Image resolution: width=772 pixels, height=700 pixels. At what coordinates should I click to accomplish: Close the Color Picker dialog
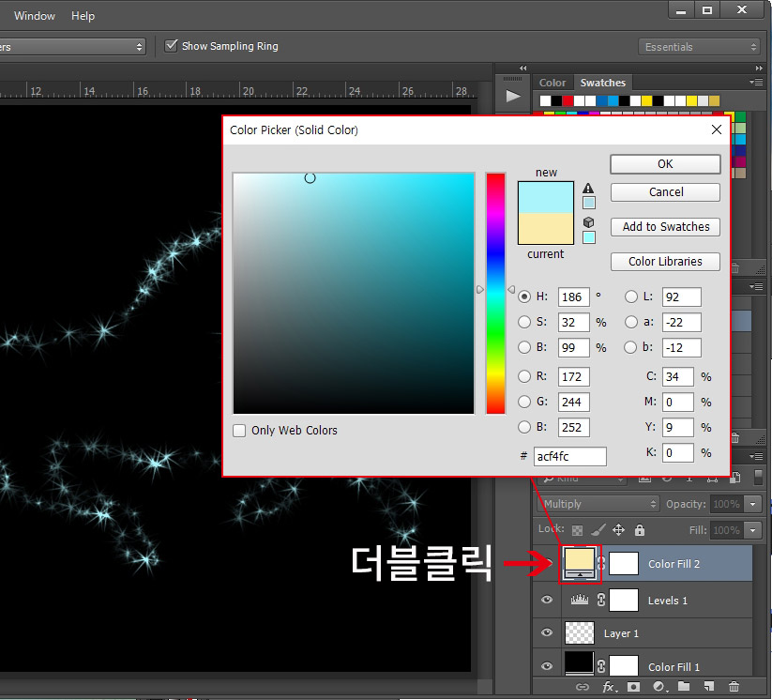click(717, 129)
